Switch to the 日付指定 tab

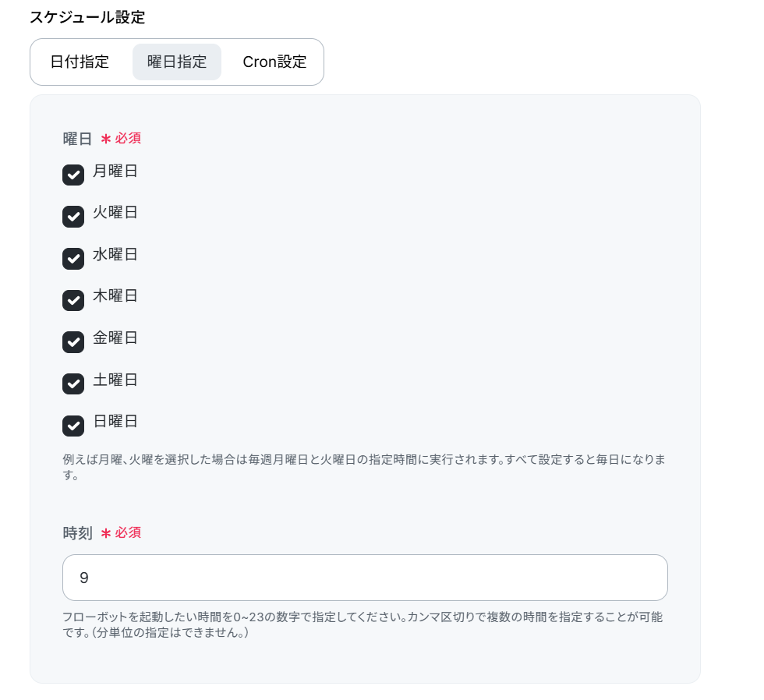(80, 62)
